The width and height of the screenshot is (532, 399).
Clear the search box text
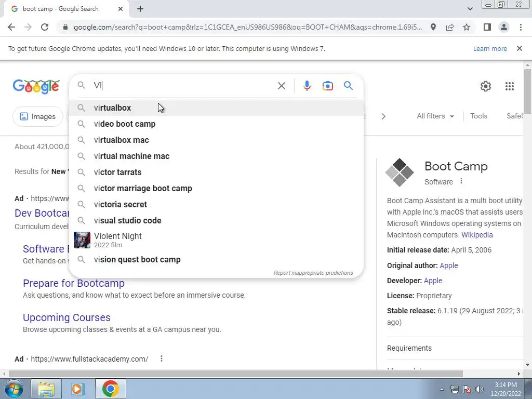tap(281, 86)
